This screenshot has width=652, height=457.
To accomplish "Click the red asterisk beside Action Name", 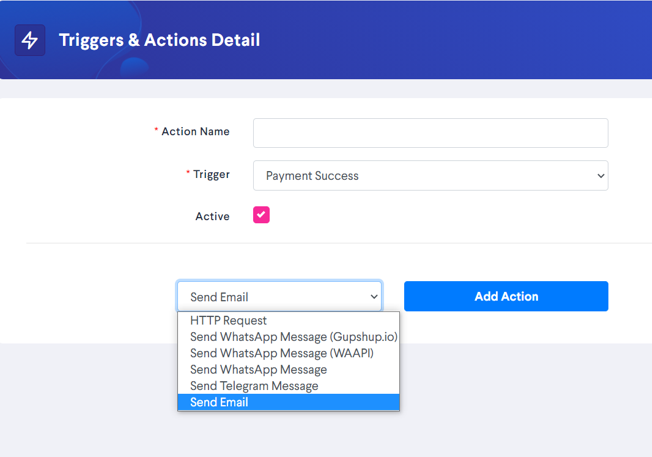I will [x=156, y=130].
